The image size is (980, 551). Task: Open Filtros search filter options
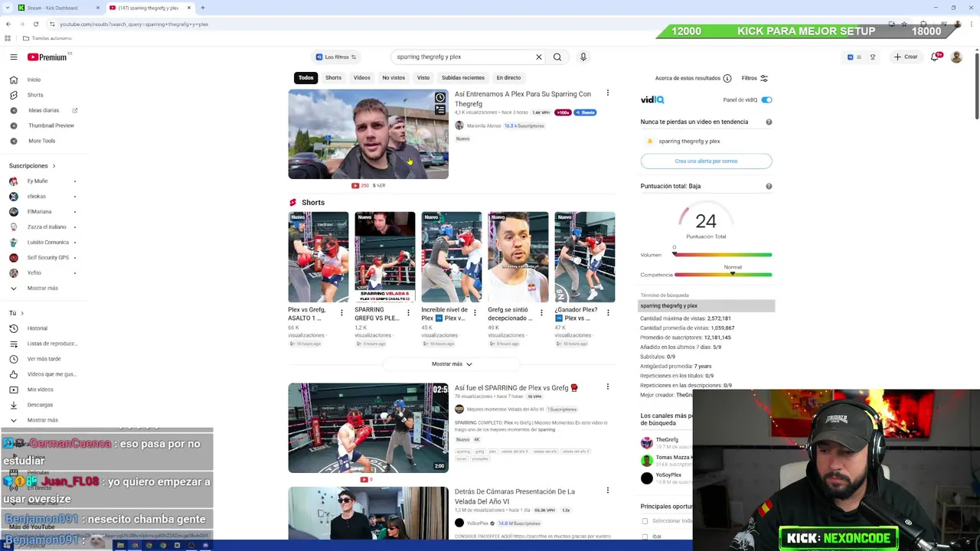[x=754, y=78]
